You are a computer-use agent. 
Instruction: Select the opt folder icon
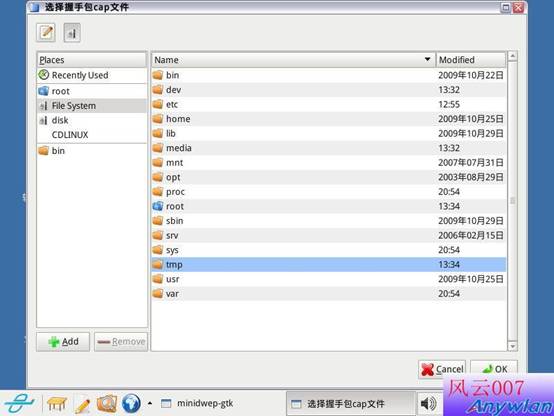coord(158,177)
